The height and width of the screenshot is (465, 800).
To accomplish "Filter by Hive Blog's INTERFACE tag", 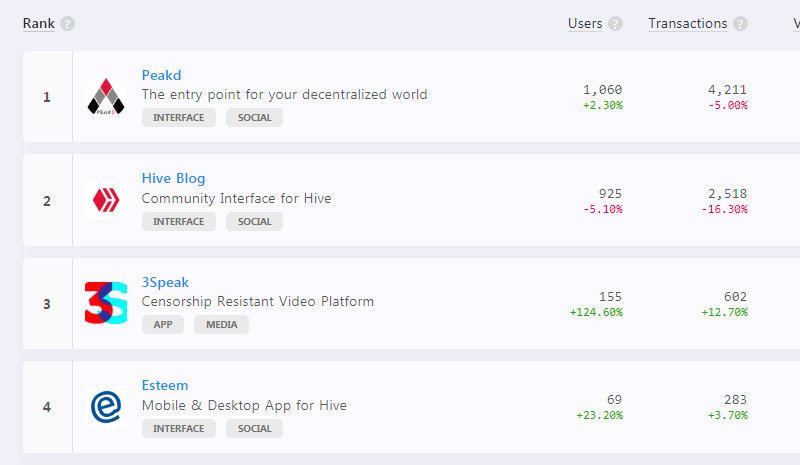I will click(179, 222).
